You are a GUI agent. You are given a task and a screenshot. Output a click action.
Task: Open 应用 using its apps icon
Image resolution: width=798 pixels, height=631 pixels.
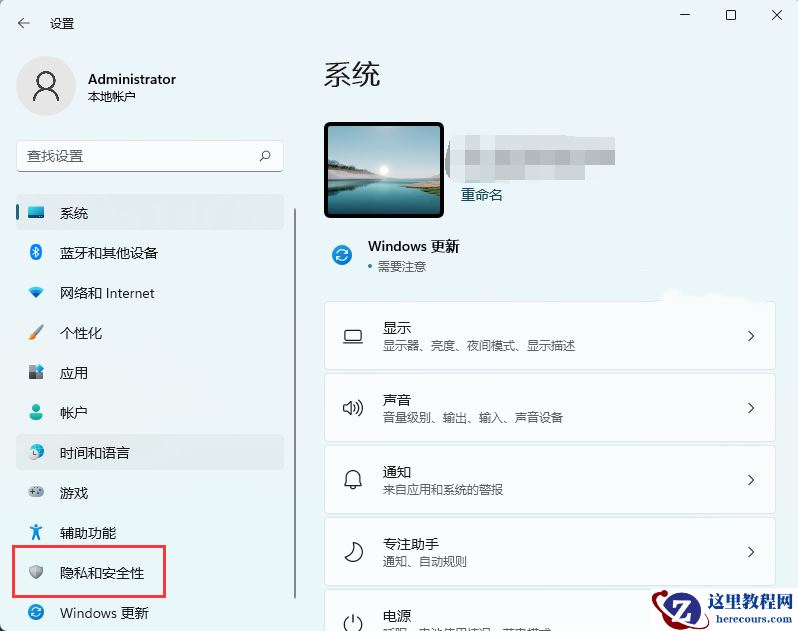tap(36, 372)
